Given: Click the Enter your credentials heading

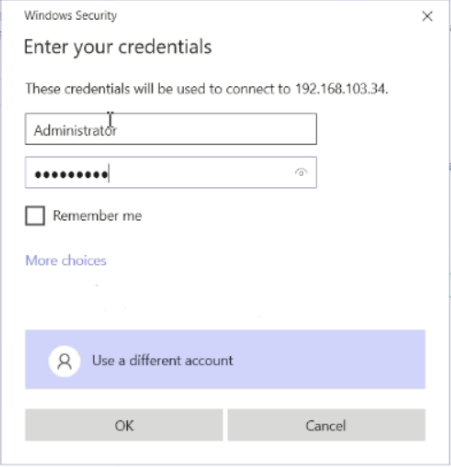Looking at the screenshot, I should click(118, 47).
